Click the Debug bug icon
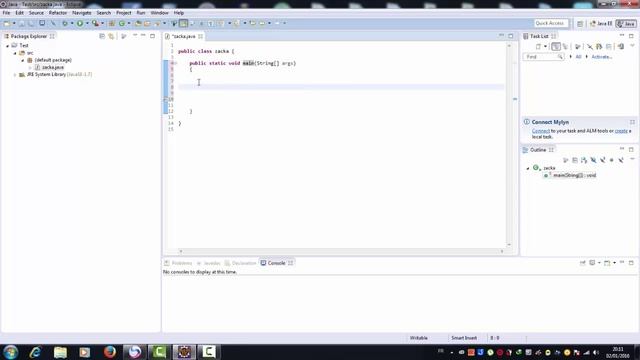This screenshot has height=360, width=640. point(65,24)
